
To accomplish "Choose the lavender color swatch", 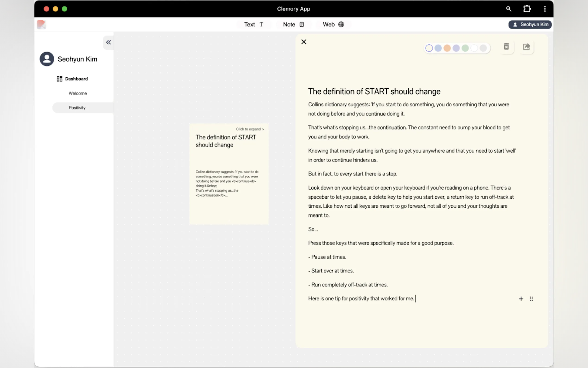I will 456,48.
